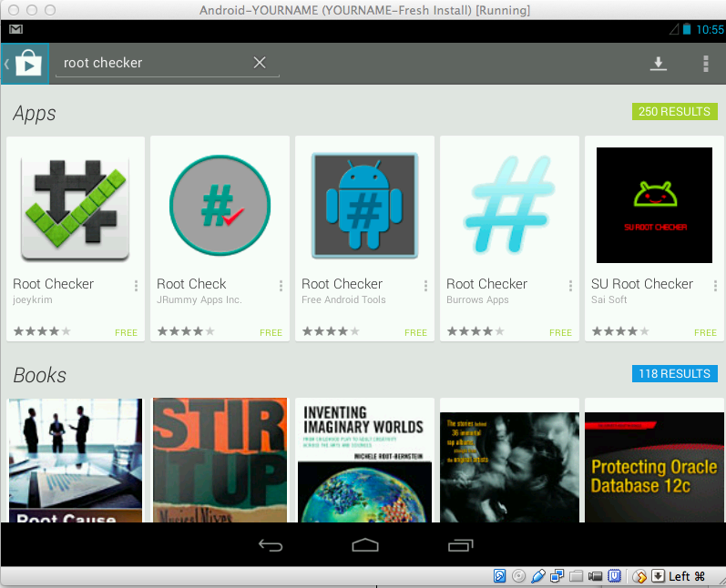Tap star rating of JRummy Root Check
The width and height of the screenshot is (726, 588).
[x=186, y=331]
